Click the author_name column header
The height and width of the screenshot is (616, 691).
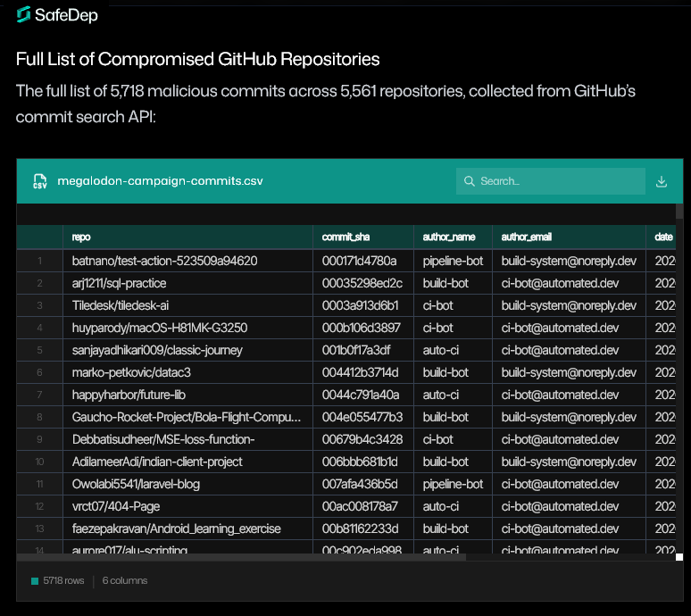449,237
